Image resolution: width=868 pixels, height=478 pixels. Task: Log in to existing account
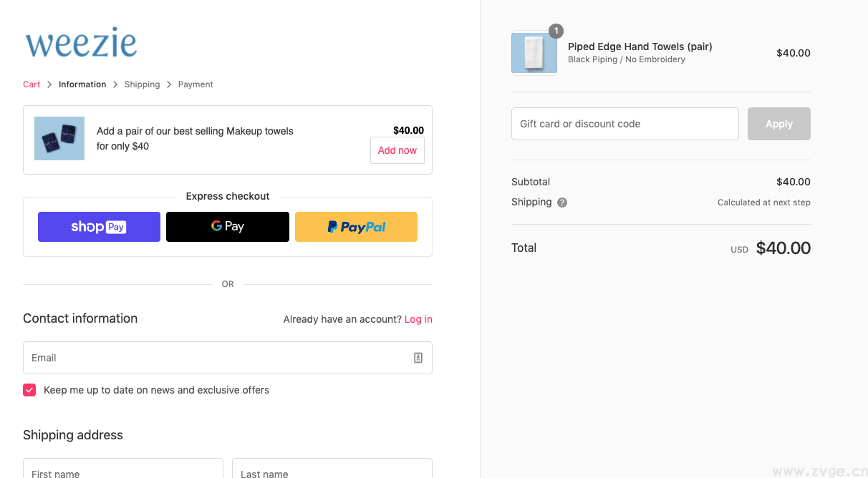418,319
